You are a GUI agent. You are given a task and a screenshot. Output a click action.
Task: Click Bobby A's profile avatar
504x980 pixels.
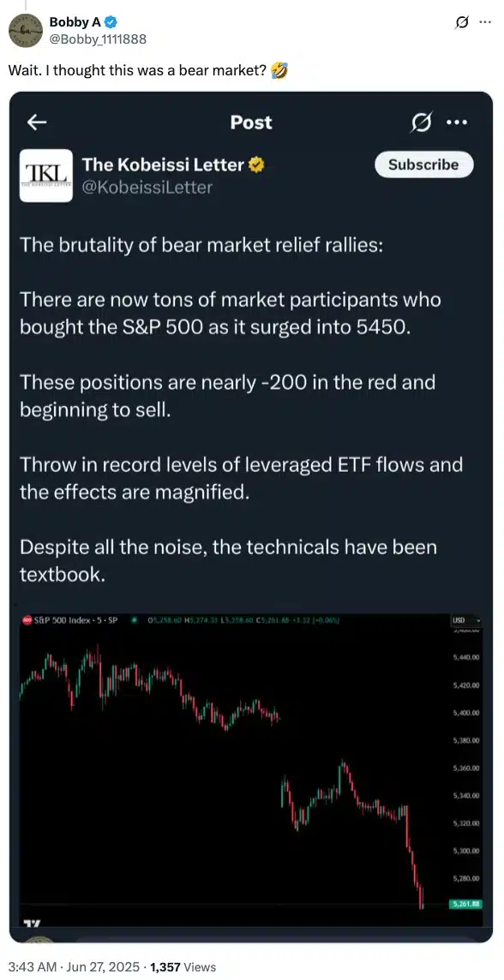26,30
